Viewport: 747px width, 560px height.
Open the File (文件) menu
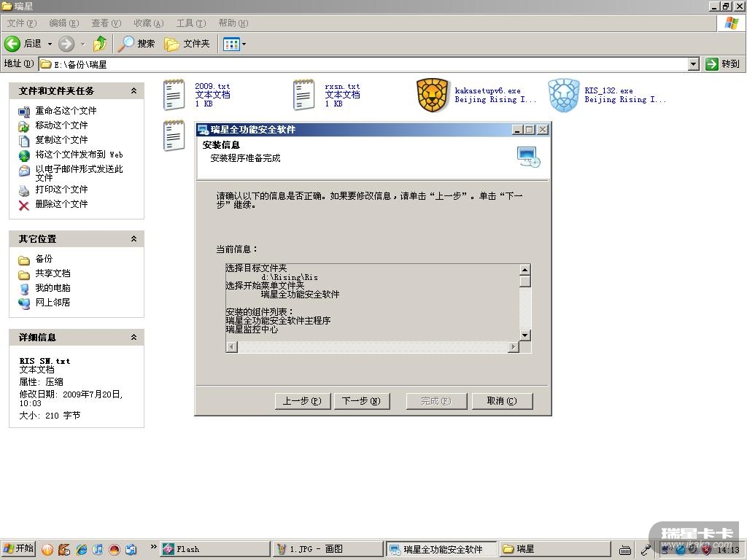(x=21, y=23)
